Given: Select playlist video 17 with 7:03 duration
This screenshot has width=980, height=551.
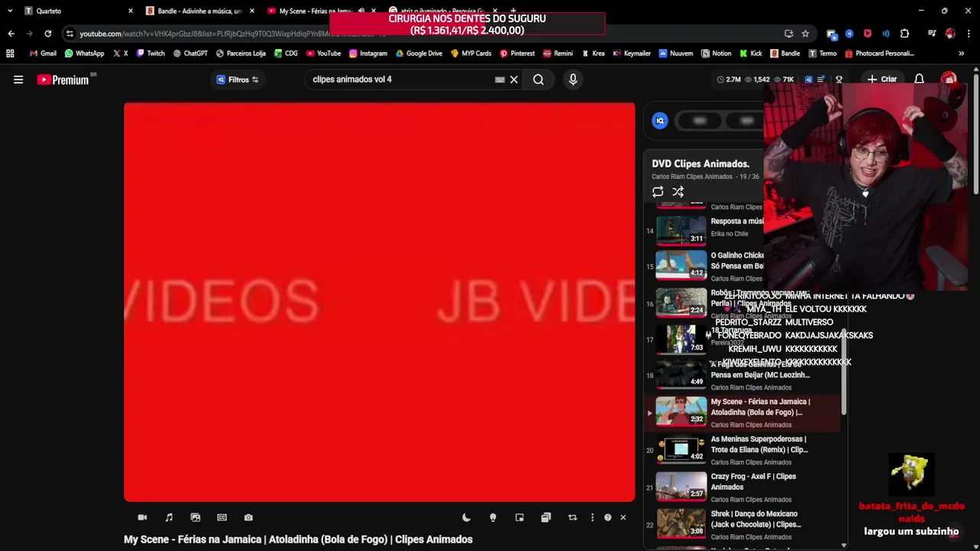Looking at the screenshot, I should (681, 339).
